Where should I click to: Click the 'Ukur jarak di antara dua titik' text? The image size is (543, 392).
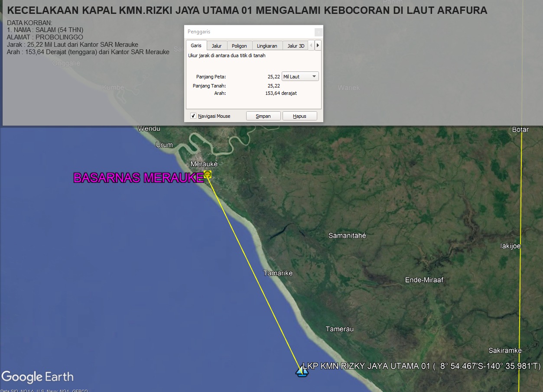[227, 55]
